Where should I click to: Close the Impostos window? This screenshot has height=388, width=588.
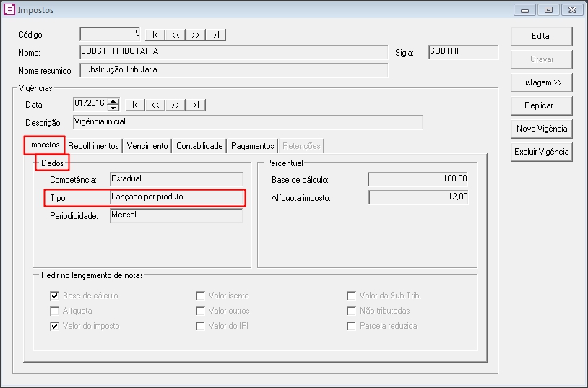coord(572,10)
